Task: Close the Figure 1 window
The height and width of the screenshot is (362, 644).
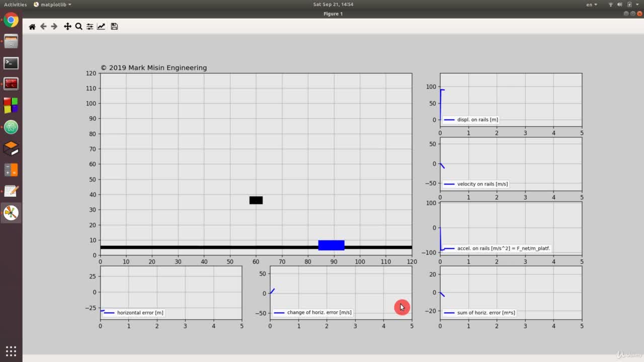Action: (x=639, y=14)
